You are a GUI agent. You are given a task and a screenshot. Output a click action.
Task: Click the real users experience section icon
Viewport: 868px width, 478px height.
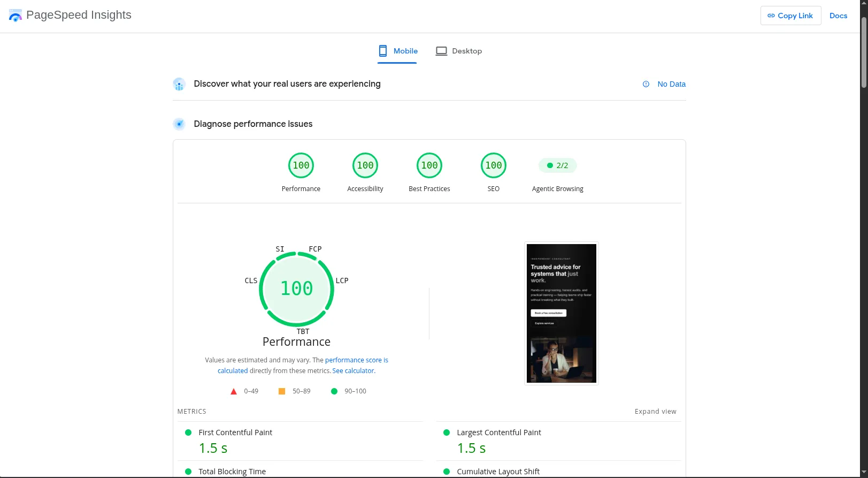[x=179, y=84]
